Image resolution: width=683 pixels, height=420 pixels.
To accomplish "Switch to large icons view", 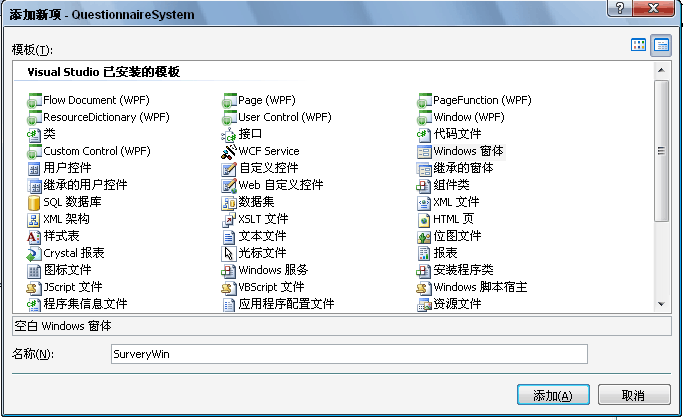I will coord(639,45).
